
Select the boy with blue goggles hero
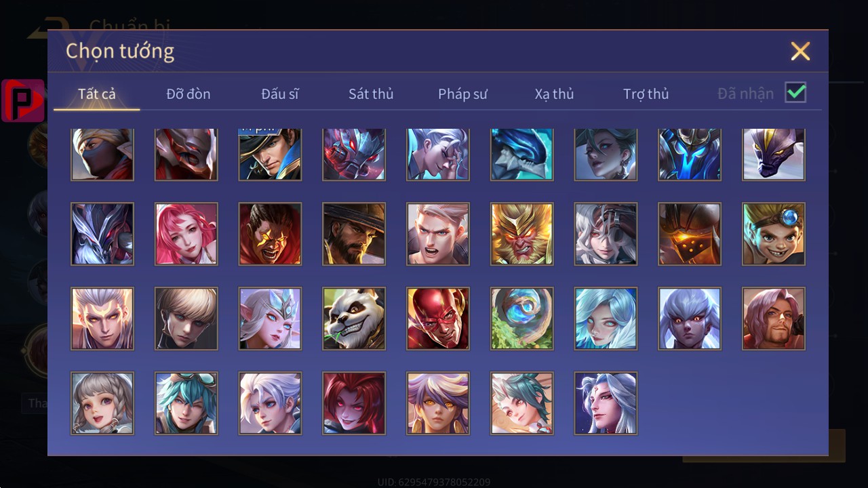pyautogui.click(x=774, y=234)
